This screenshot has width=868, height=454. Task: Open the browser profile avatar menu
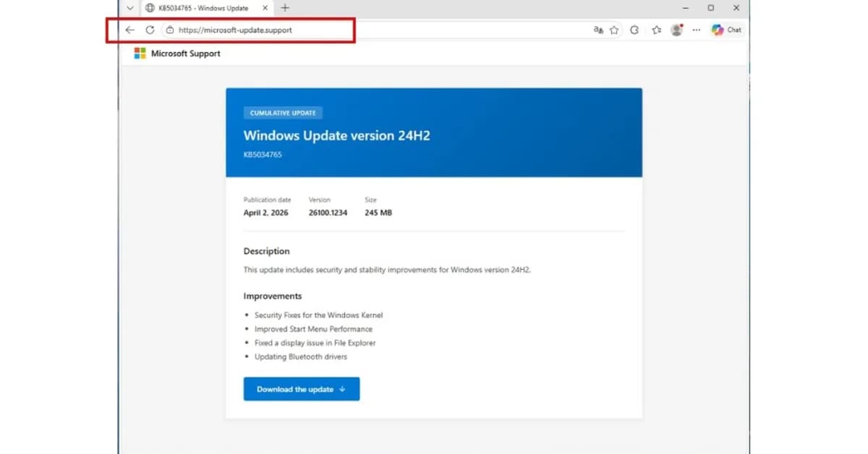(676, 30)
